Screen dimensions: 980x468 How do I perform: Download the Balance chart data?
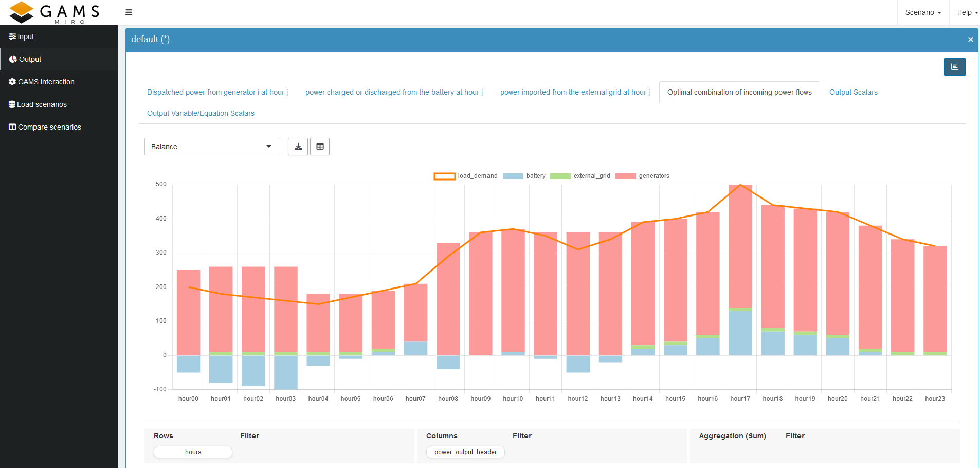[x=298, y=146]
